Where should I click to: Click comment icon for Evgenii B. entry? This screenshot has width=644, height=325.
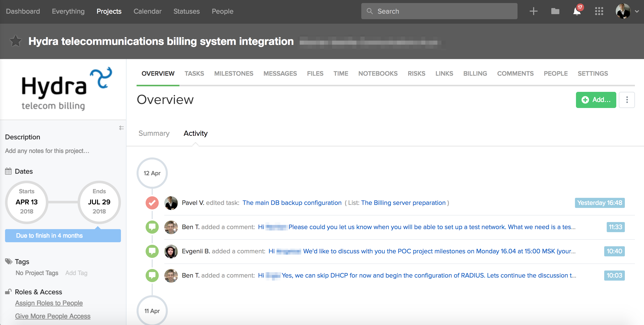click(x=152, y=251)
